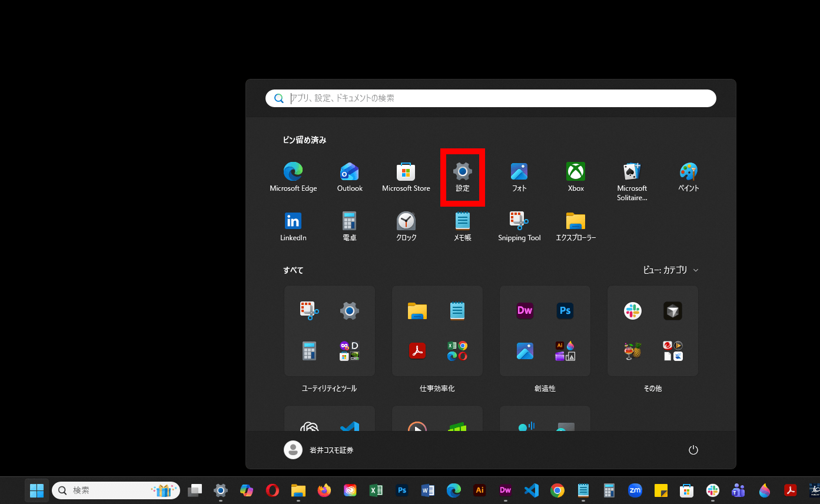Open Adobe Acrobat from the taskbar
The height and width of the screenshot is (504, 820).
tap(791, 490)
